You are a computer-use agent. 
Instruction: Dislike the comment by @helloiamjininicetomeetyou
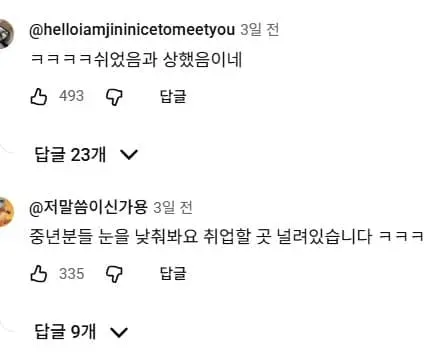(114, 97)
